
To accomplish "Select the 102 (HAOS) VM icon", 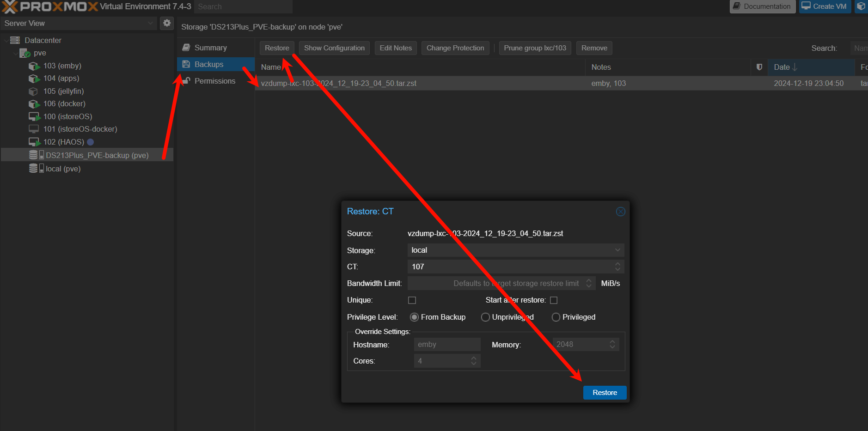I will click(34, 142).
